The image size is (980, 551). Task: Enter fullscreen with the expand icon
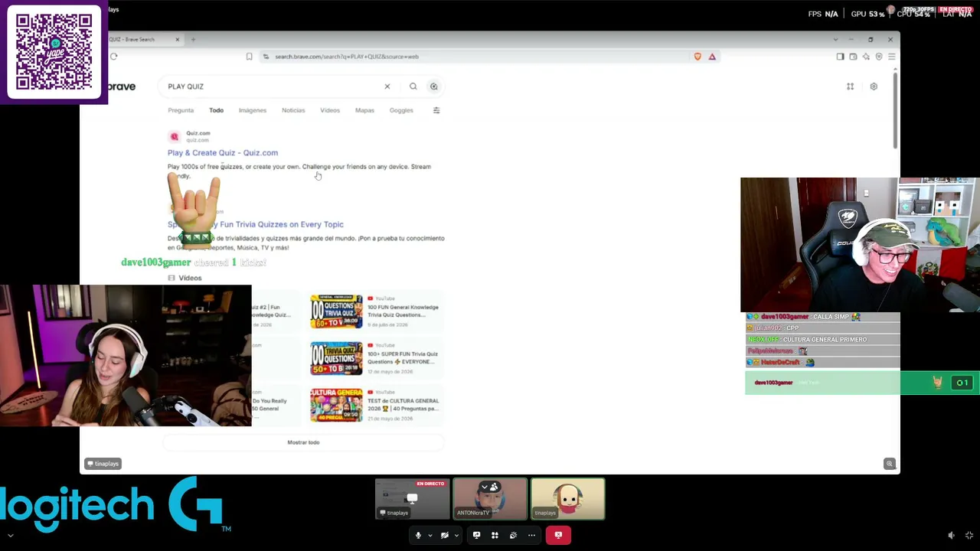click(x=969, y=536)
